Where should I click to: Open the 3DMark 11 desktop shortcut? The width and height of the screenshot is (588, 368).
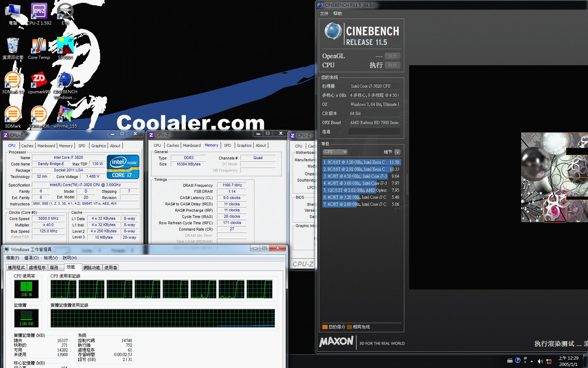point(13,83)
